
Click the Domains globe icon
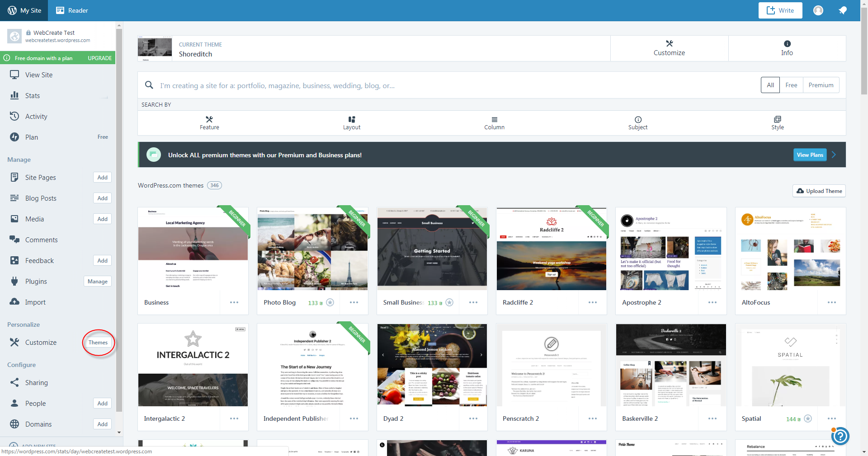(14, 424)
